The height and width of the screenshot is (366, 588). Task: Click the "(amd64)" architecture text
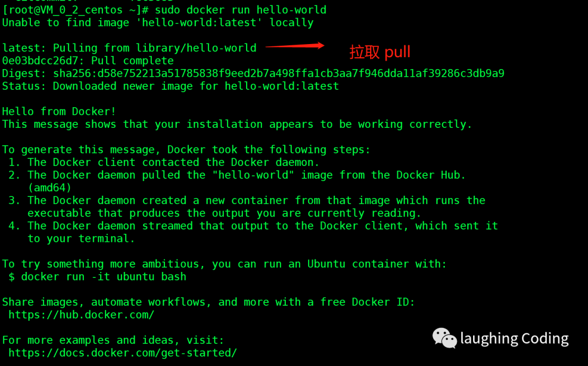pyautogui.click(x=50, y=188)
